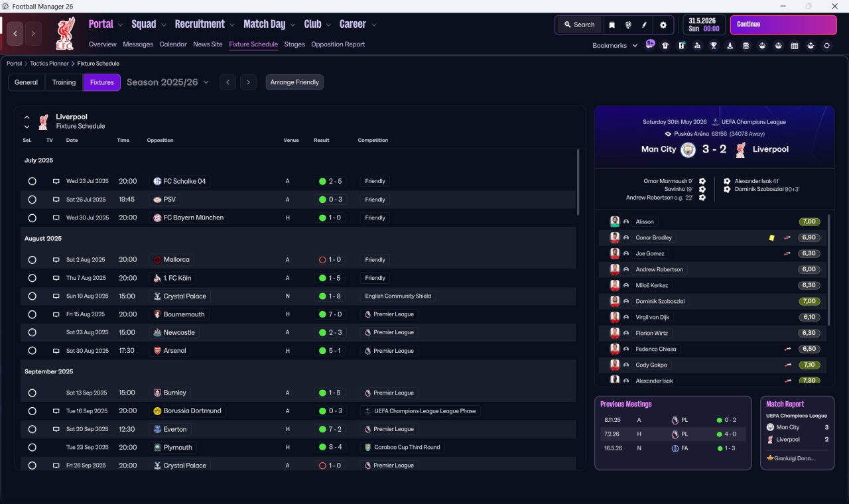The width and height of the screenshot is (849, 504).
Task: Go back with the left arrow
Action: 15,33
